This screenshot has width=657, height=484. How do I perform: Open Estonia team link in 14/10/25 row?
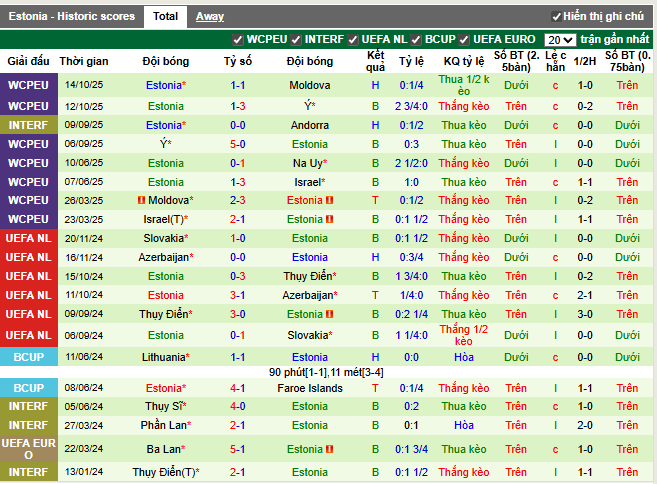pos(166,85)
